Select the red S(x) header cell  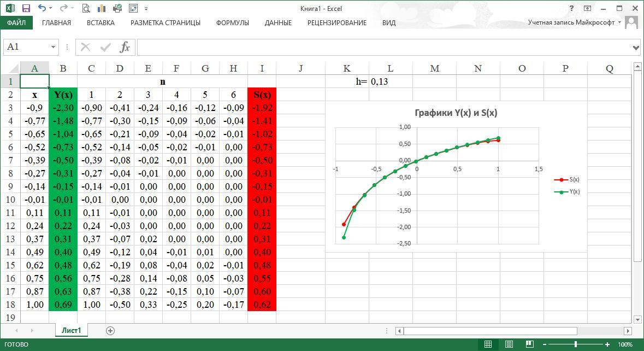(262, 95)
